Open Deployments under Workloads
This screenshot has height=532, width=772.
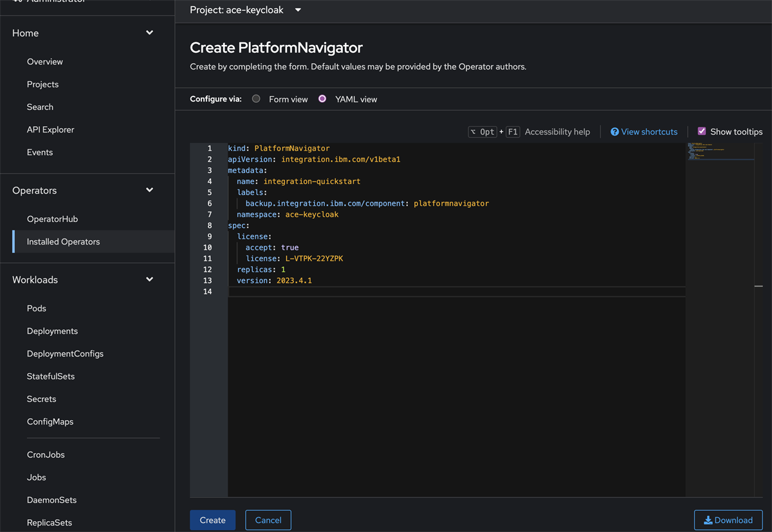tap(52, 331)
